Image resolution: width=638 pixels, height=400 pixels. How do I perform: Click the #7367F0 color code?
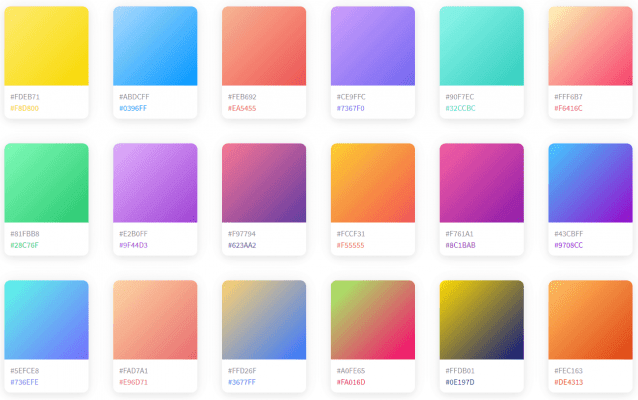(x=351, y=108)
